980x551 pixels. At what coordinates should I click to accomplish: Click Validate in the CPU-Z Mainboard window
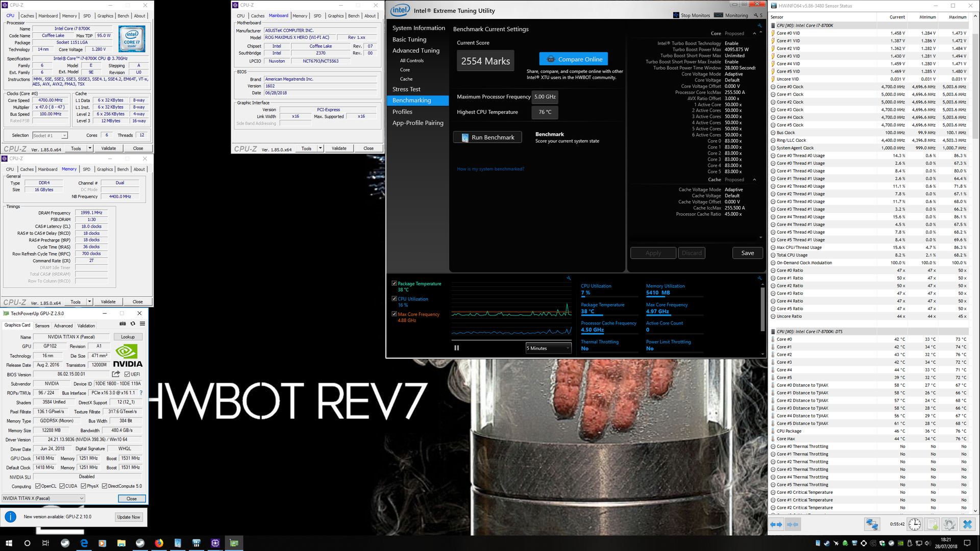(x=339, y=148)
